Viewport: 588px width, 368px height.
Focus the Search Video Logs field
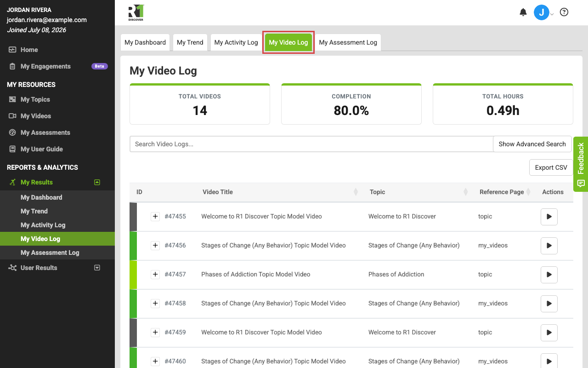click(311, 144)
